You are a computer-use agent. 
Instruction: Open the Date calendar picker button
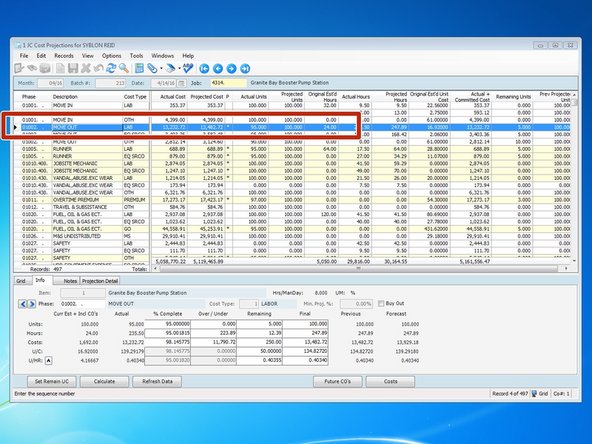coord(182,83)
